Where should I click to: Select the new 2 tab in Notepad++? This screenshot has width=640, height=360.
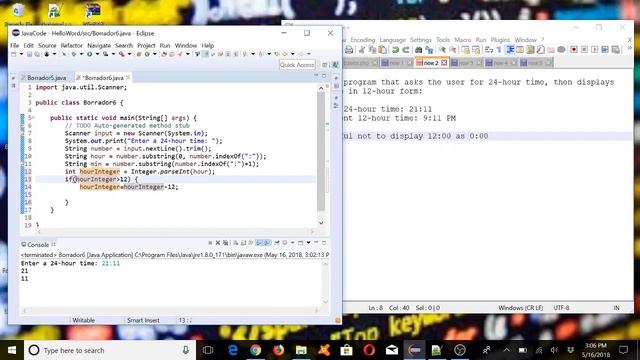point(431,63)
